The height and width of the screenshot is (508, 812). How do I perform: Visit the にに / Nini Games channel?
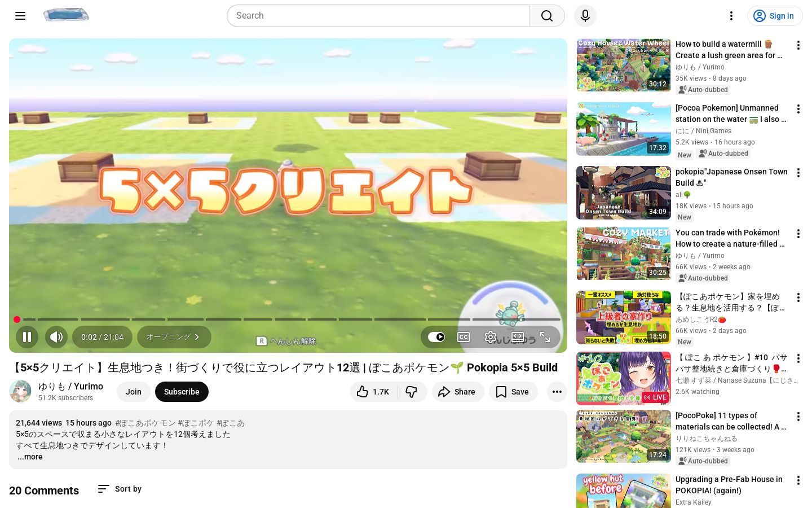(x=703, y=131)
